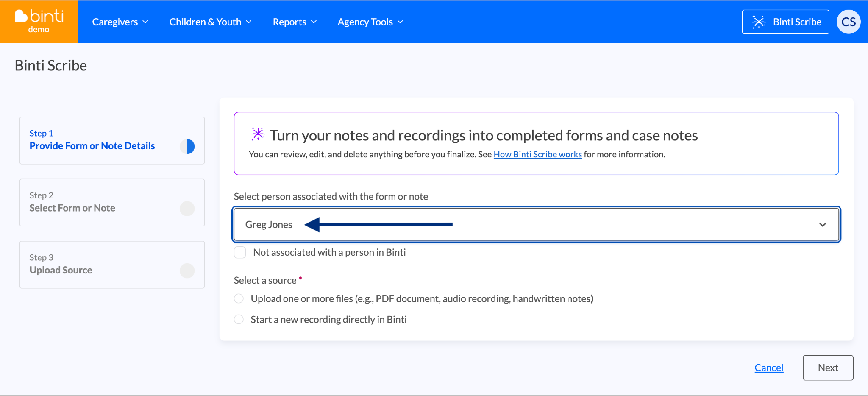Click the Select person associated with the form label

tap(331, 197)
